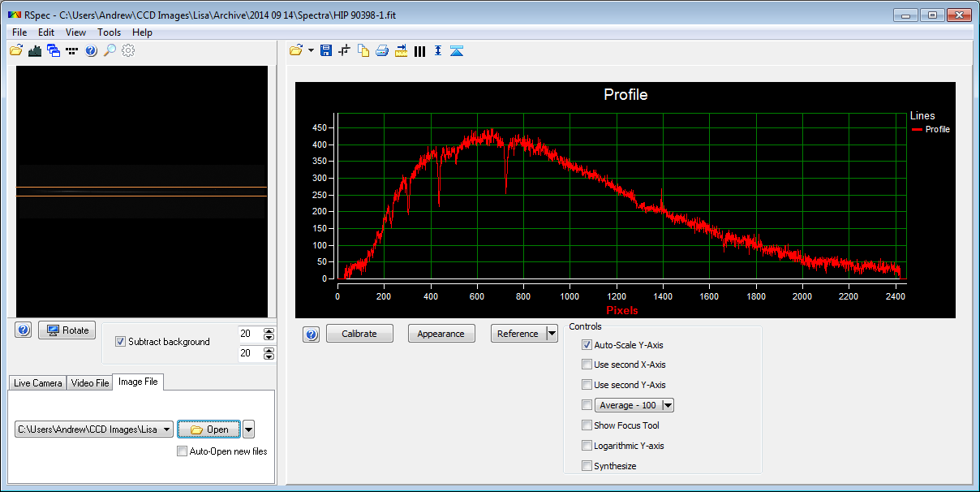Click the magnifier icon in left toolbar
The height and width of the screenshot is (492, 980).
110,51
